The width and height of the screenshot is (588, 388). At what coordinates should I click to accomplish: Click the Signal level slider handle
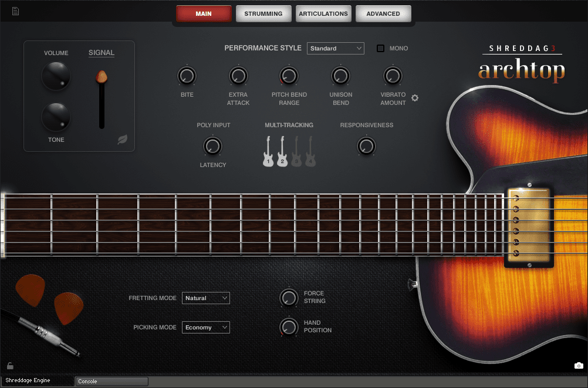coord(102,77)
